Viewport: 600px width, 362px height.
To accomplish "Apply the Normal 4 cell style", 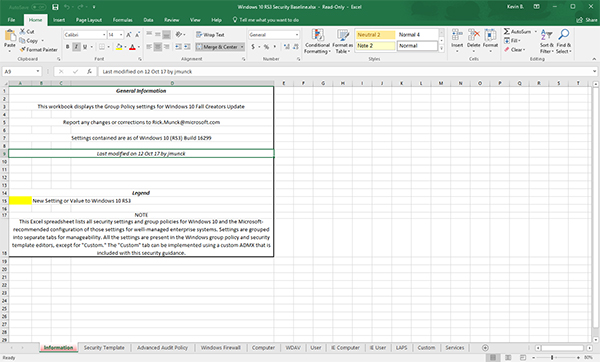I will tap(417, 35).
